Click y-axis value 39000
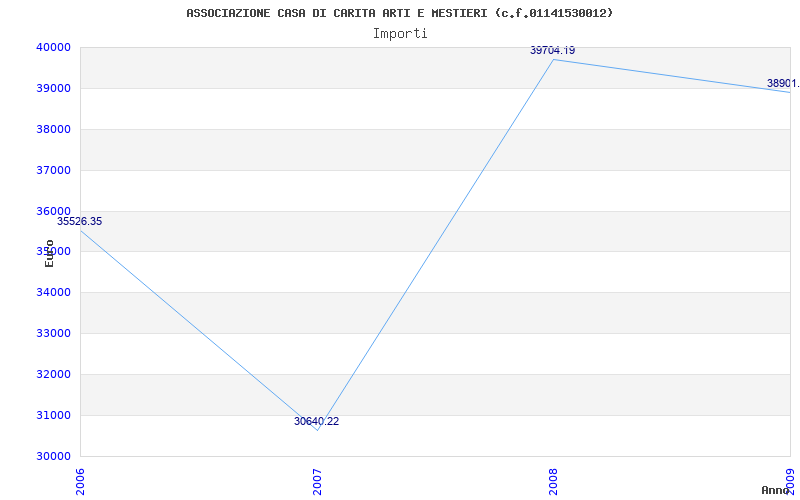 [x=53, y=88]
